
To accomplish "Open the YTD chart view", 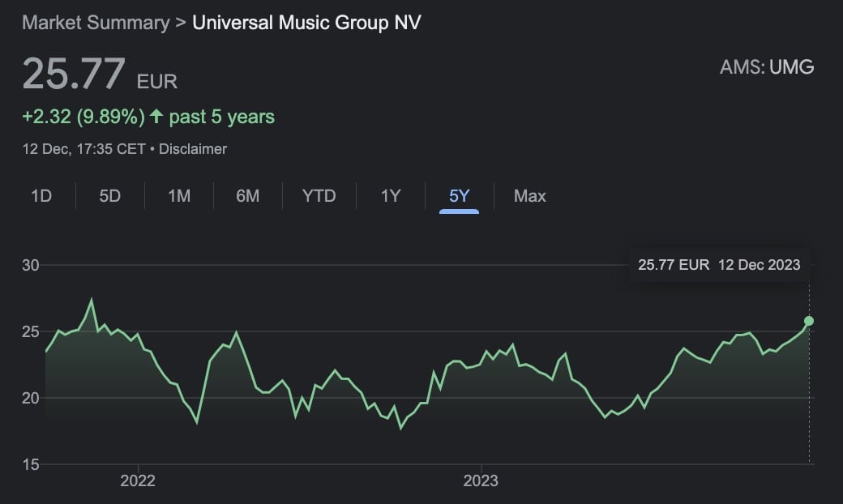I will click(319, 196).
